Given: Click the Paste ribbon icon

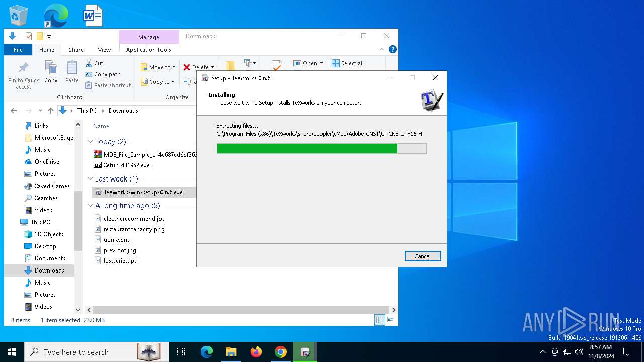Looking at the screenshot, I should click(72, 72).
